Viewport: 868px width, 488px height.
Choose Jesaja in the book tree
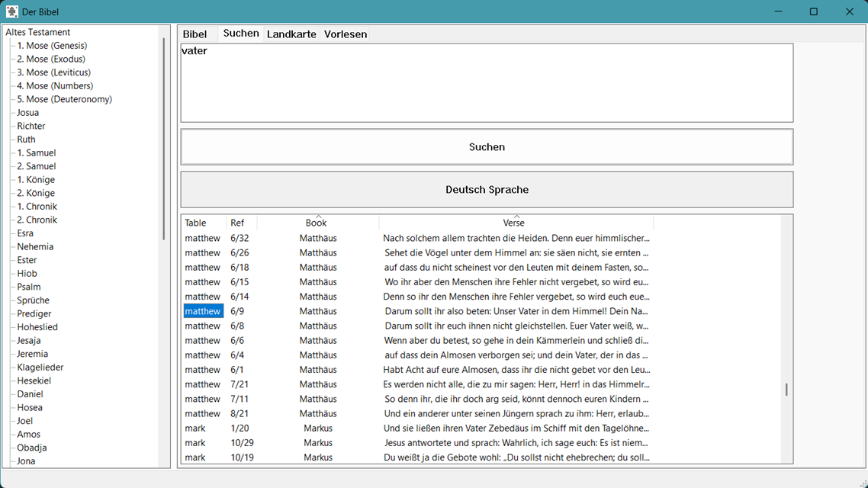pos(29,341)
